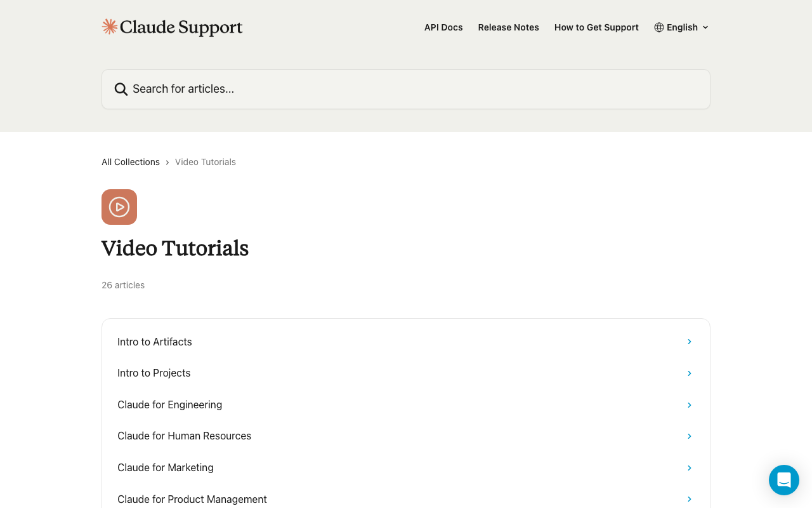Click the Video Tutorials play icon
The image size is (812, 508).
(119, 207)
